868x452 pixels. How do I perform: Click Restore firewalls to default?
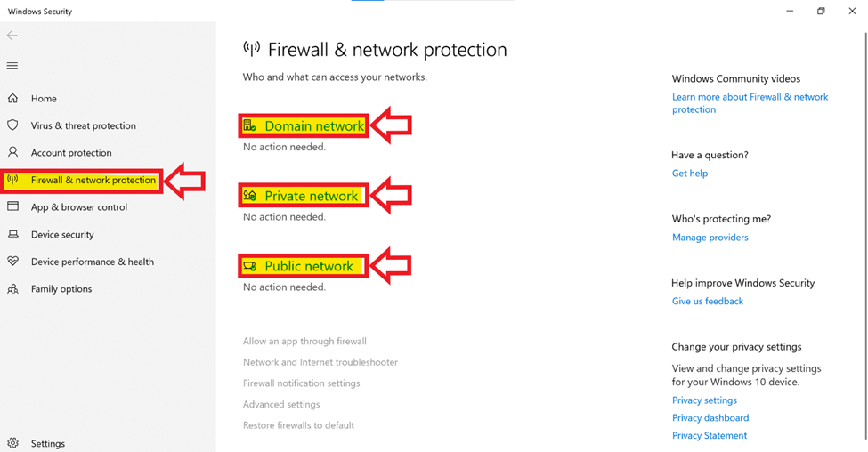(x=298, y=425)
